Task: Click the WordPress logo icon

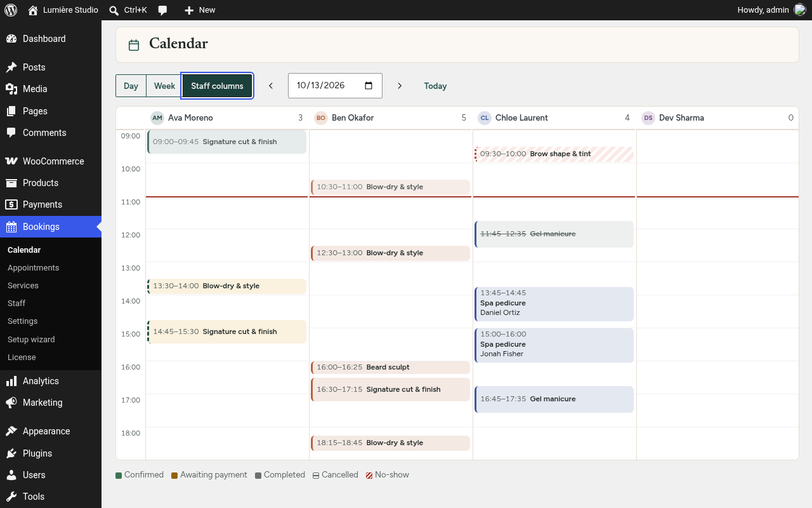Action: tap(11, 10)
